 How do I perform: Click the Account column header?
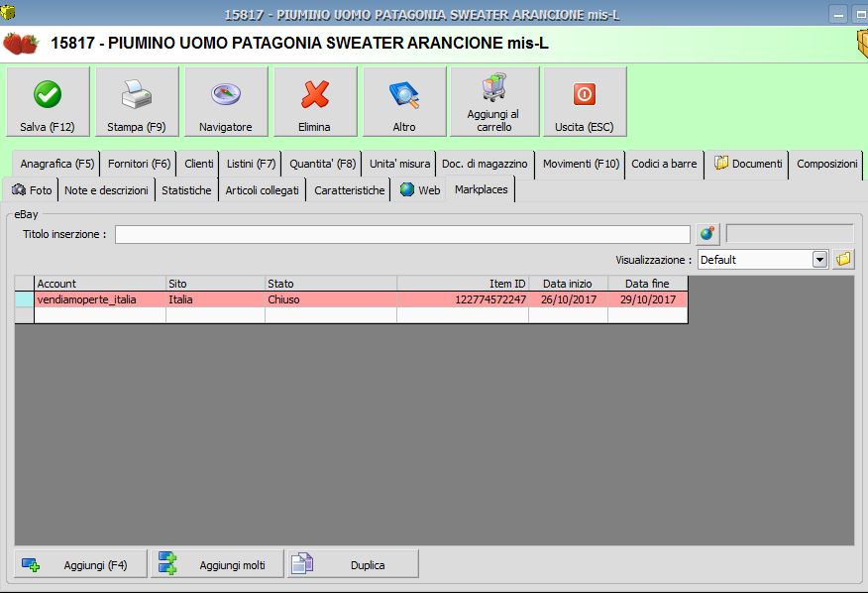(x=100, y=284)
